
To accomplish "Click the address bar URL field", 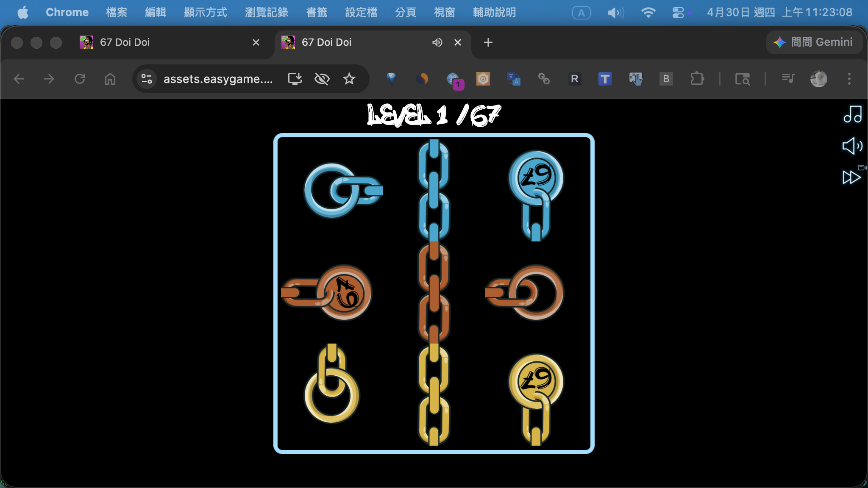I will (x=218, y=79).
